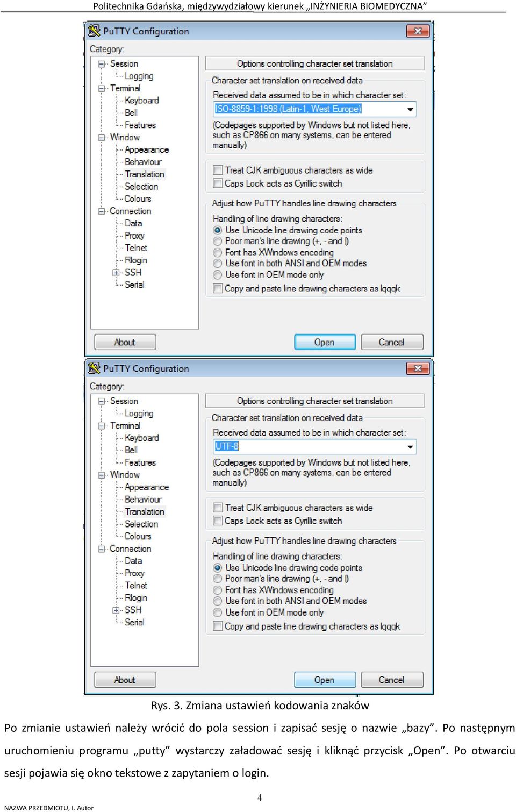Click the About button in upper window
This screenshot has height=812, width=516.
coord(125,342)
